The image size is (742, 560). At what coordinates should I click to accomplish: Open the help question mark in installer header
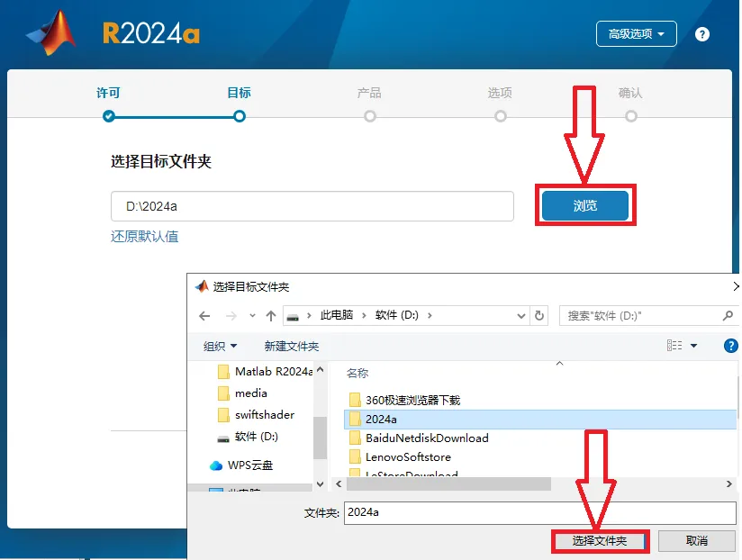pos(702,34)
